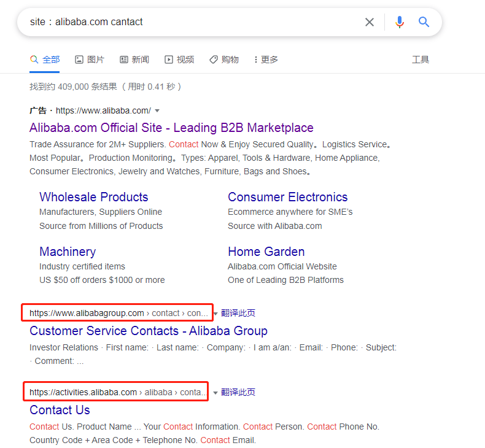The width and height of the screenshot is (485, 448).
Task: Expand dropdown arrow beside activities.alibaba.com URL
Action: tap(215, 393)
